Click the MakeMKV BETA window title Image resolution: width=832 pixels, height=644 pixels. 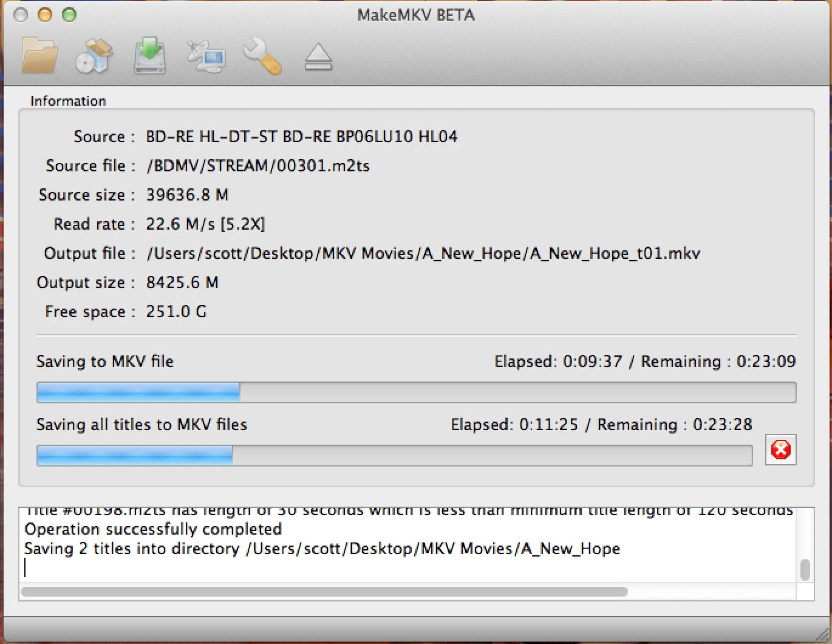coord(416,15)
